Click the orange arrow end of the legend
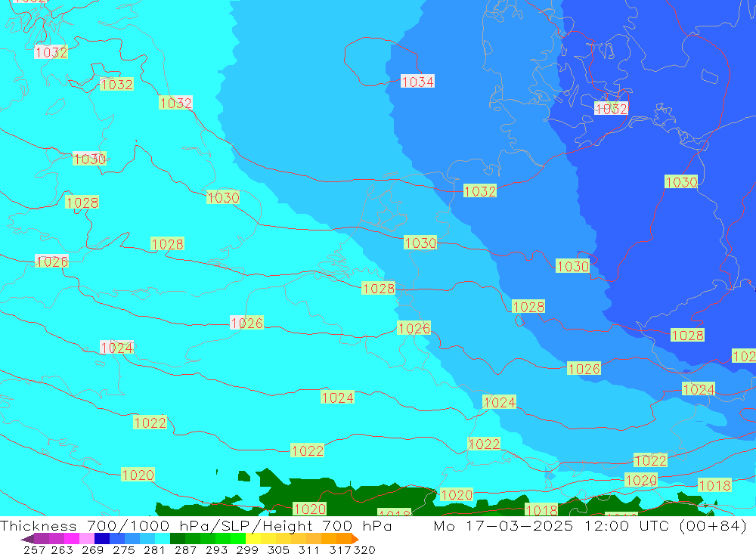The image size is (756, 554). point(355,539)
